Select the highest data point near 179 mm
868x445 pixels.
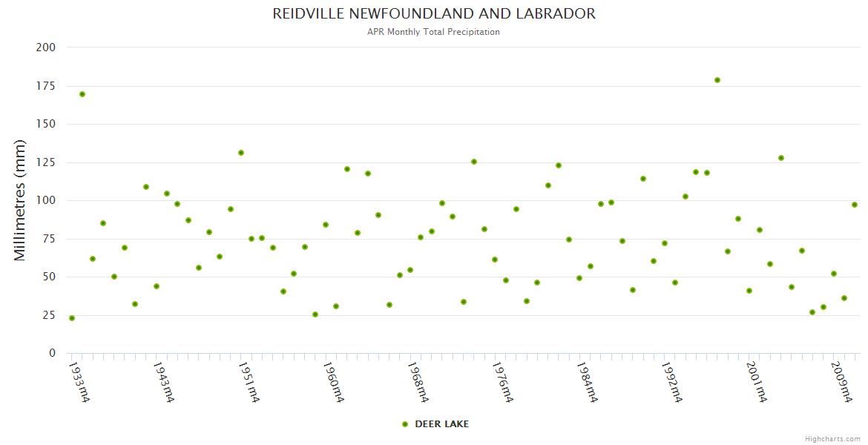[717, 80]
